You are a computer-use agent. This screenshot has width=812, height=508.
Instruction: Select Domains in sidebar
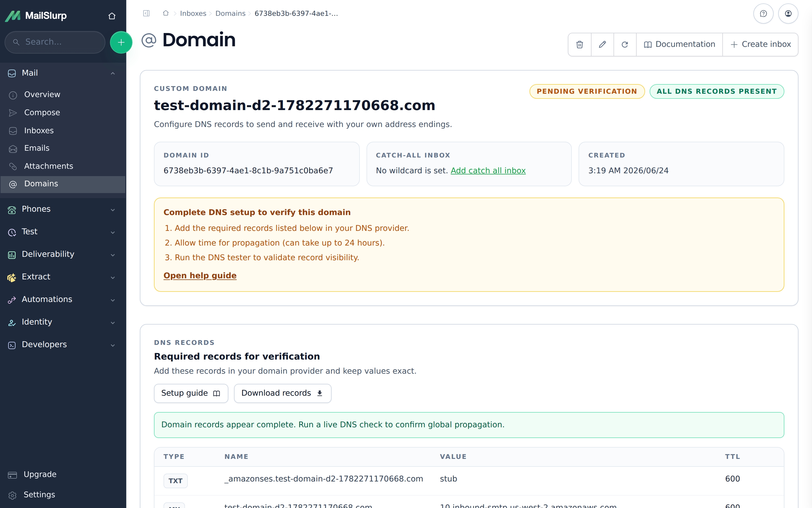[63, 184]
